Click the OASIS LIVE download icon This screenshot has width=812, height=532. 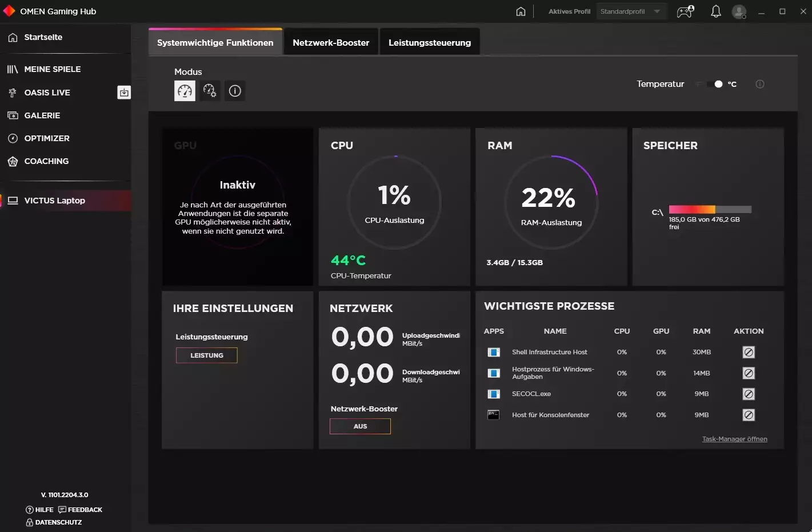point(124,92)
